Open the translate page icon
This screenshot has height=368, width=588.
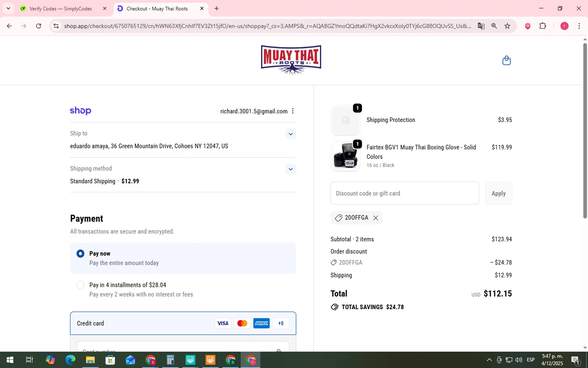click(x=481, y=26)
